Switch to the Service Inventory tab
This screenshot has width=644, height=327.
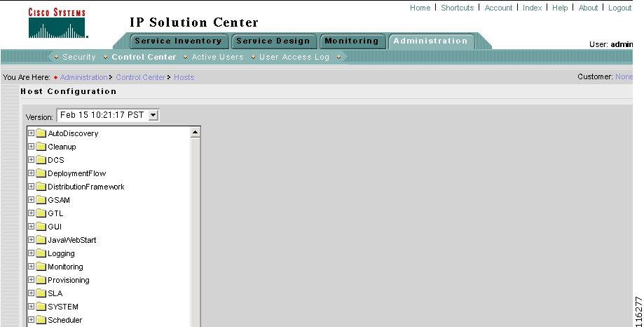(178, 41)
